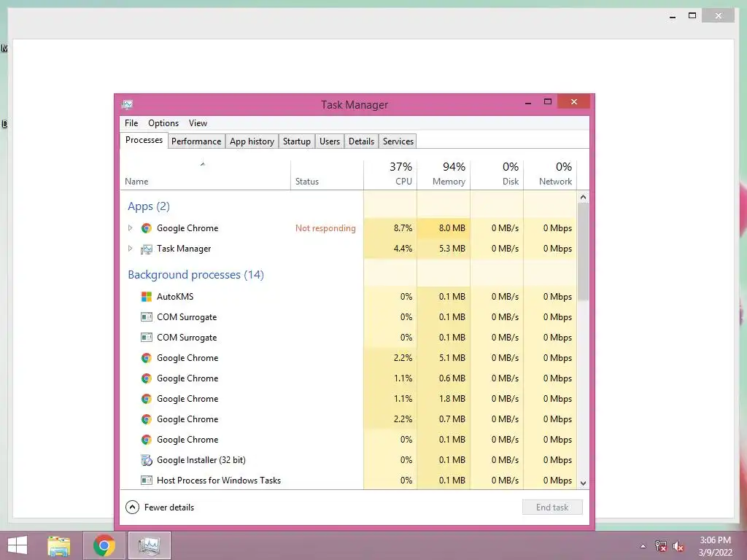Close the Task Manager window
The height and width of the screenshot is (560, 747).
pos(573,101)
